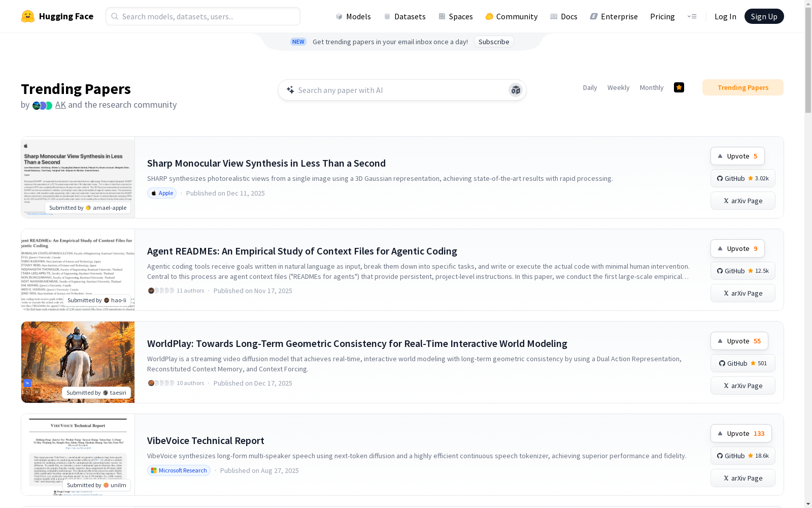The image size is (812, 508).
Task: Open submitter amael-apple's profile
Action: (x=88, y=208)
